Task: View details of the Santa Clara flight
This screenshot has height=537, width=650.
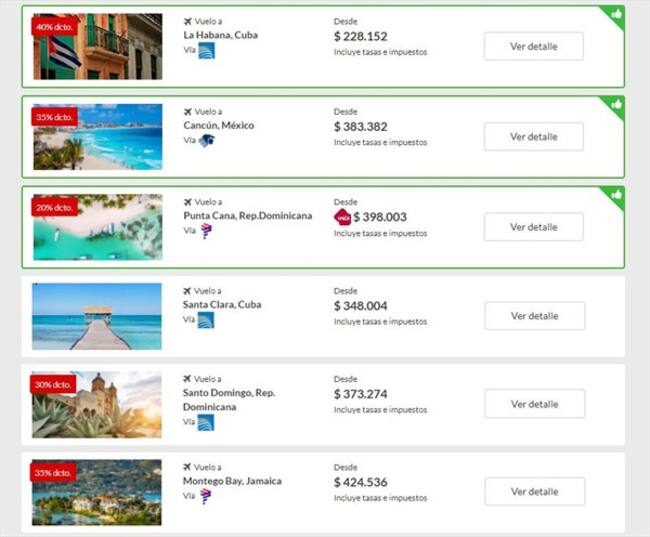Action: (x=534, y=315)
